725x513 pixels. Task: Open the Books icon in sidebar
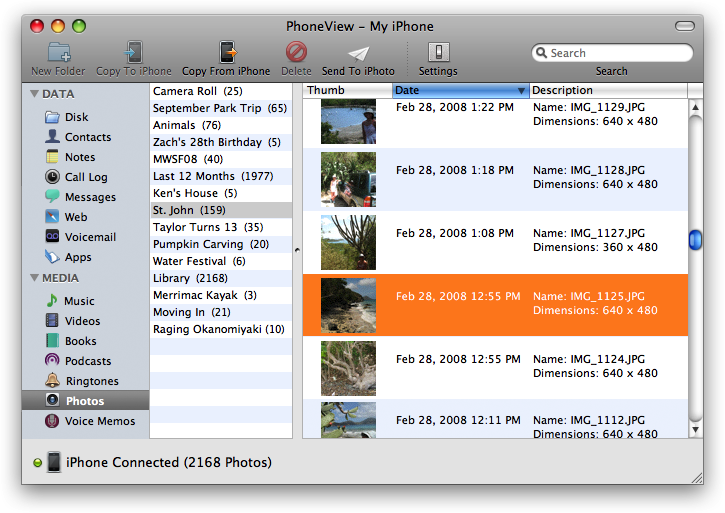(x=52, y=340)
